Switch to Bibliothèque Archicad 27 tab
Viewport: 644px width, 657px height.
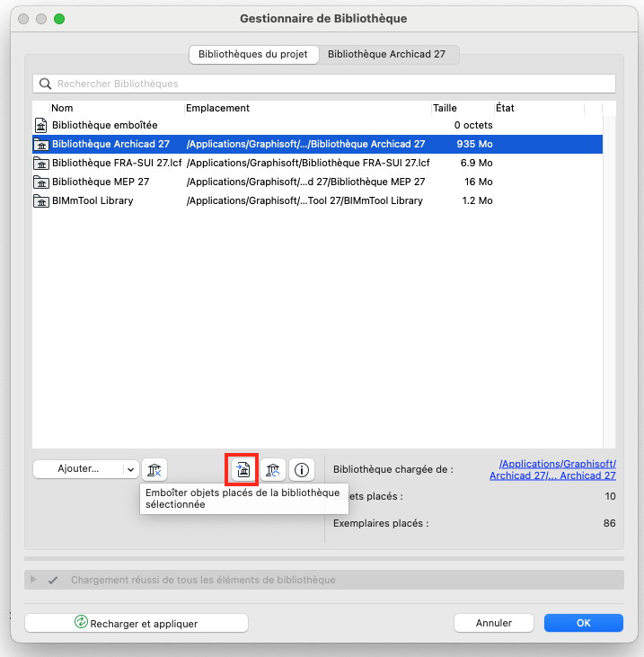pos(386,55)
